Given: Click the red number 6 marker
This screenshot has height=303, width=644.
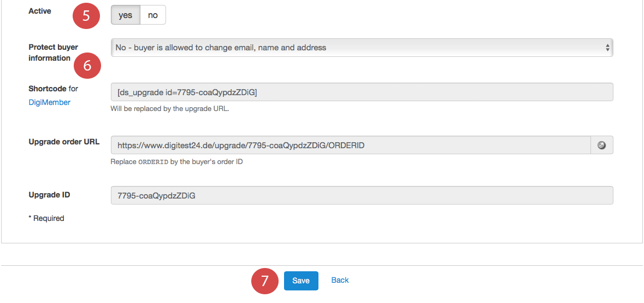Looking at the screenshot, I should coord(86,65).
